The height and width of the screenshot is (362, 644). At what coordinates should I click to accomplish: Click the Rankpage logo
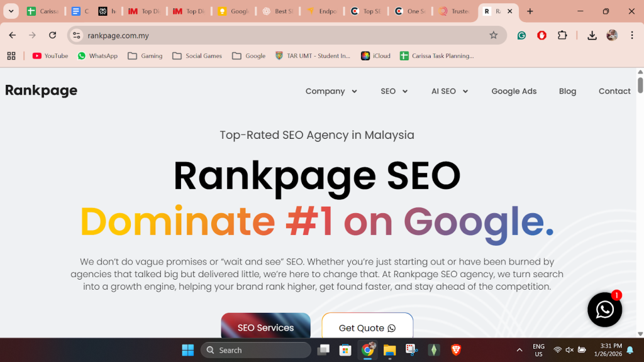point(41,90)
